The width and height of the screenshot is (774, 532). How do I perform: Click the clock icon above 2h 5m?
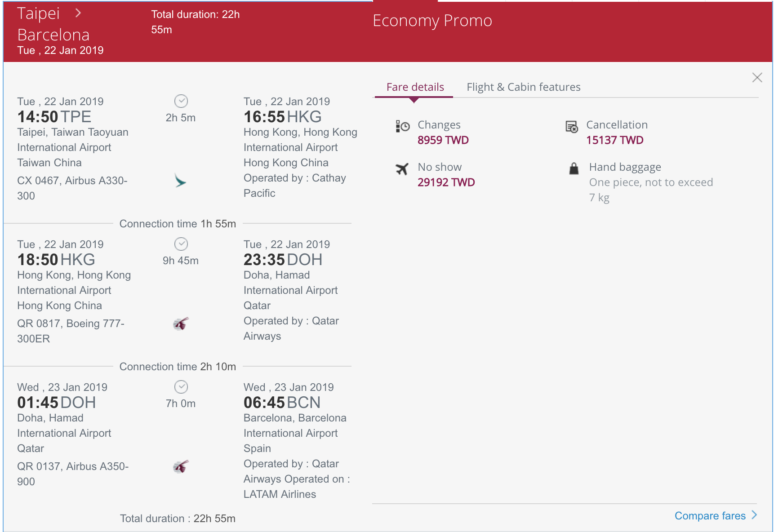[181, 101]
